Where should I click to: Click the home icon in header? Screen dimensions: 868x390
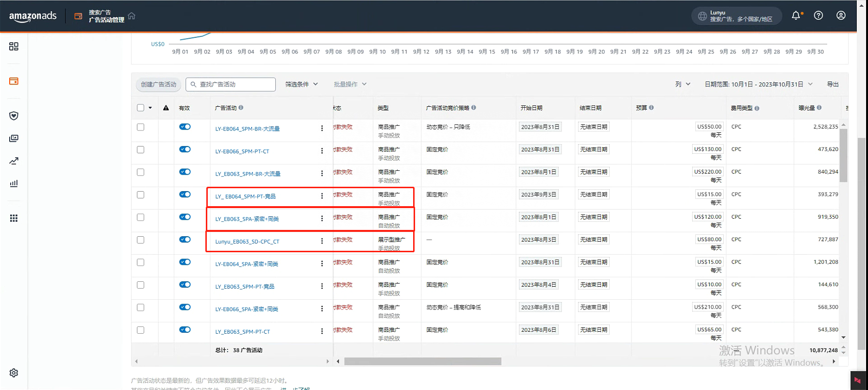[132, 16]
